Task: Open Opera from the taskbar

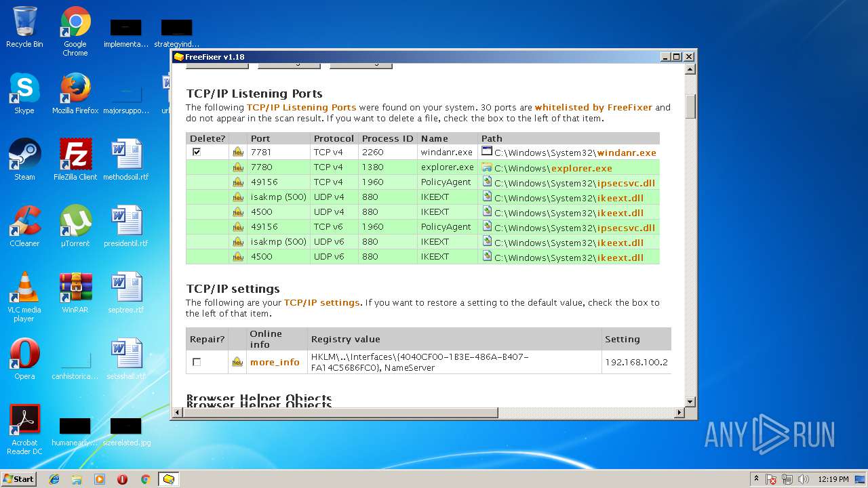Action: [x=122, y=479]
